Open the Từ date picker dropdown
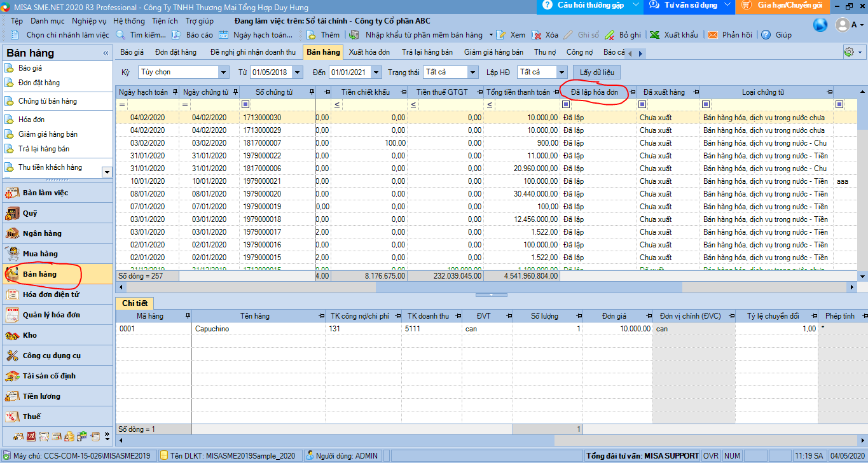This screenshot has width=868, height=463. coord(298,73)
